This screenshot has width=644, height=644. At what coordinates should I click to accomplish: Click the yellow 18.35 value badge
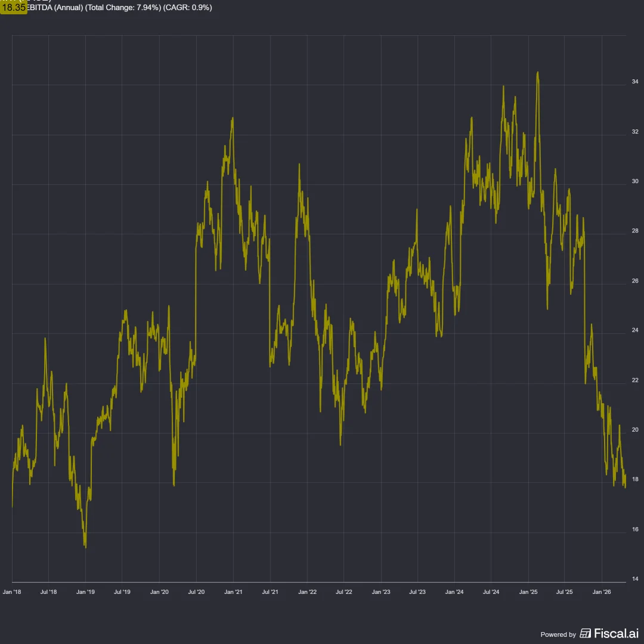tap(14, 7)
